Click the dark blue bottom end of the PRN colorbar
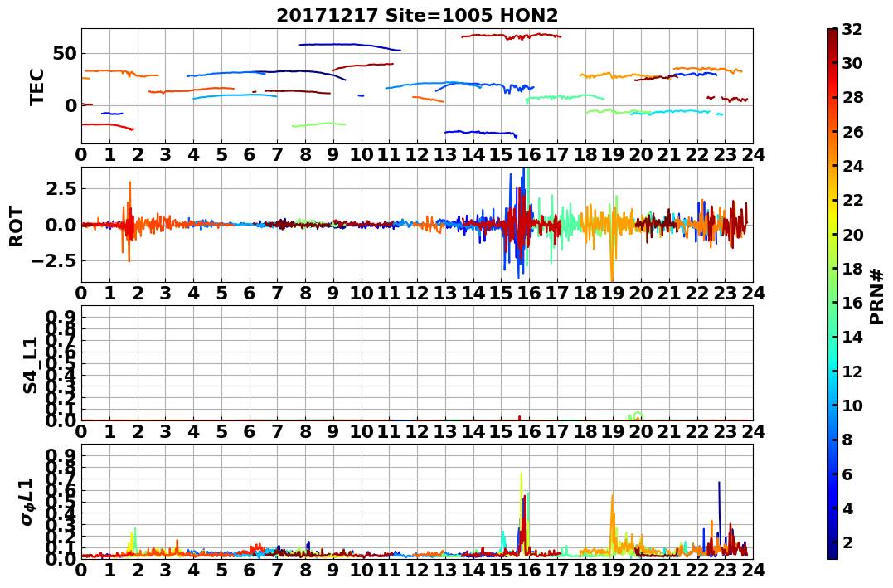 tap(832, 556)
